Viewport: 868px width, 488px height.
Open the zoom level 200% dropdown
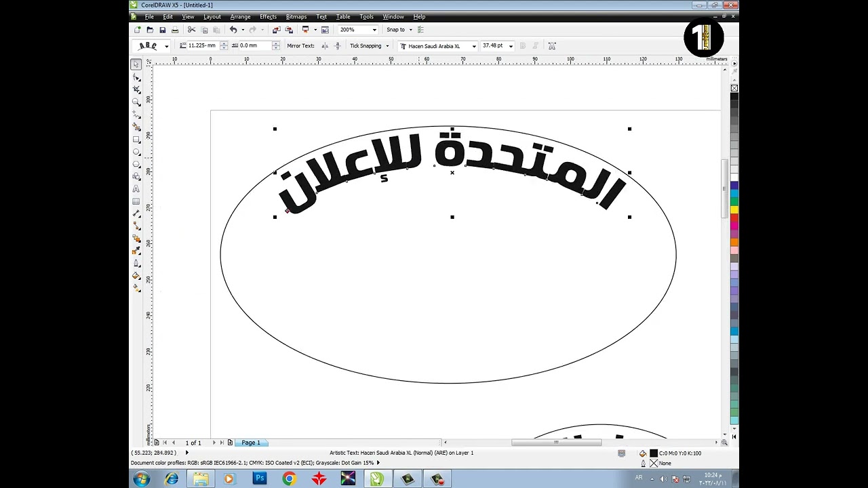(374, 30)
